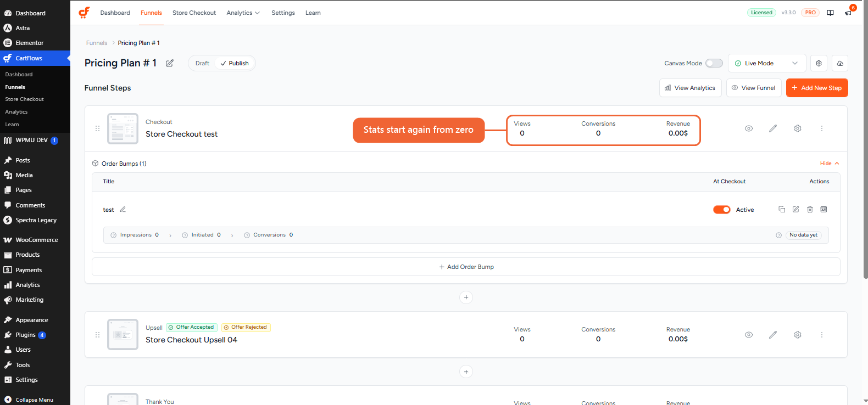This screenshot has height=405, width=868.
Task: Click the PRO badge in the top bar
Action: tap(810, 13)
